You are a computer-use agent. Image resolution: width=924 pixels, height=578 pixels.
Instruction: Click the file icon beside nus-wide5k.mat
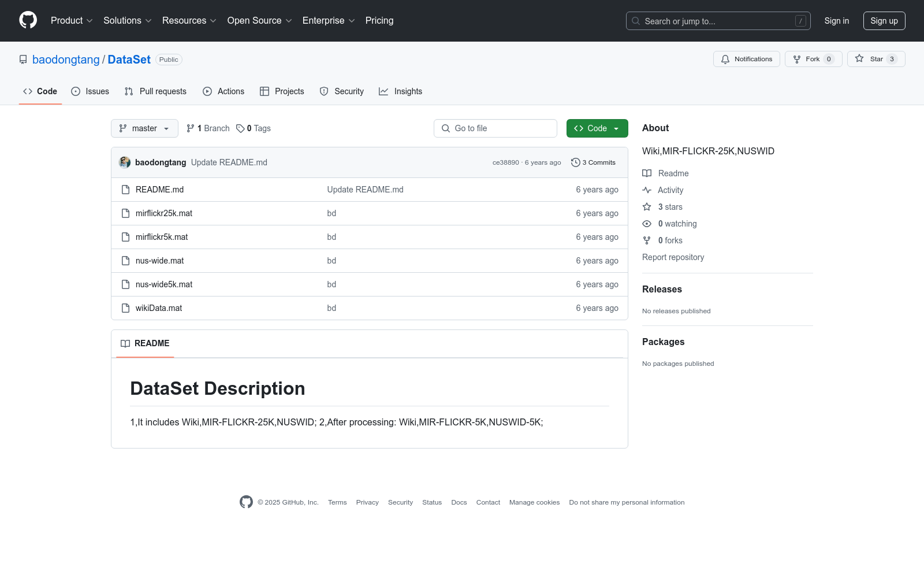(x=125, y=284)
